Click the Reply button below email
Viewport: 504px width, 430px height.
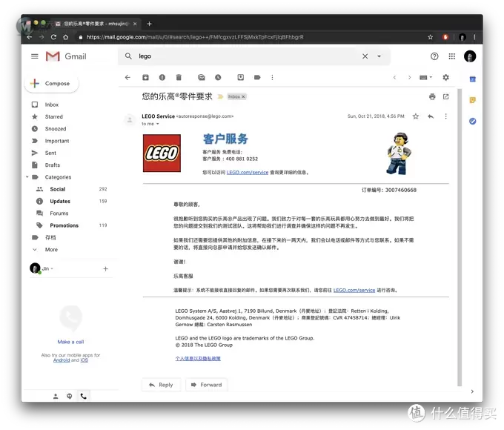[x=162, y=385]
